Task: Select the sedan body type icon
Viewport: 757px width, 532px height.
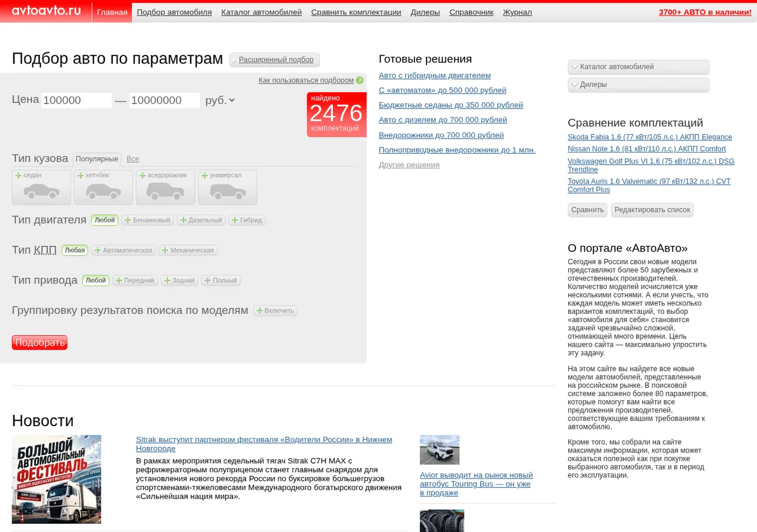Action: (41, 187)
